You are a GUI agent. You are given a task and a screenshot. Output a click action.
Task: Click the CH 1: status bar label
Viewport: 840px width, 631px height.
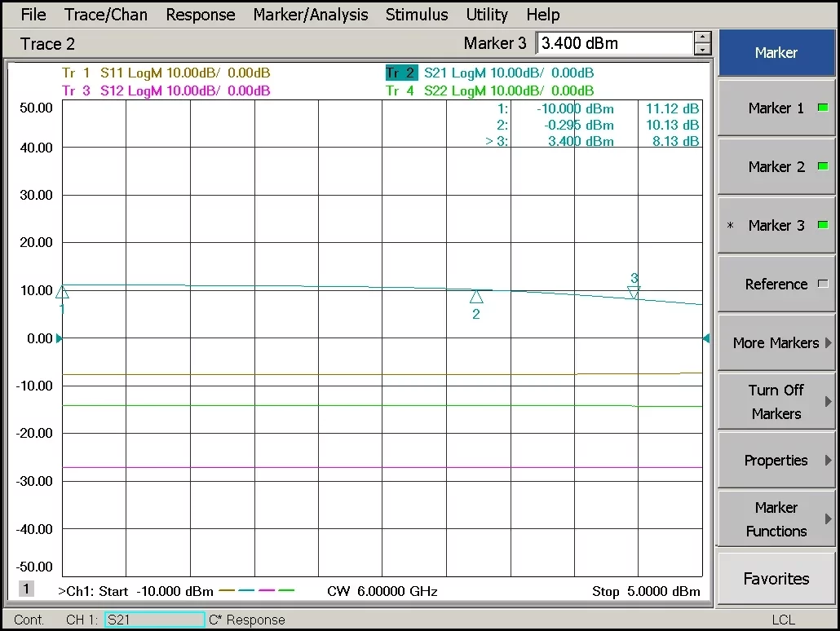click(82, 620)
